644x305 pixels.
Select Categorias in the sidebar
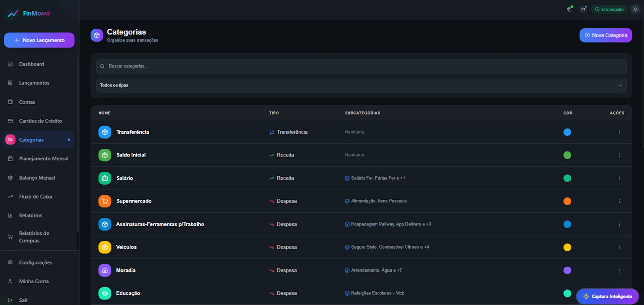[x=38, y=140]
